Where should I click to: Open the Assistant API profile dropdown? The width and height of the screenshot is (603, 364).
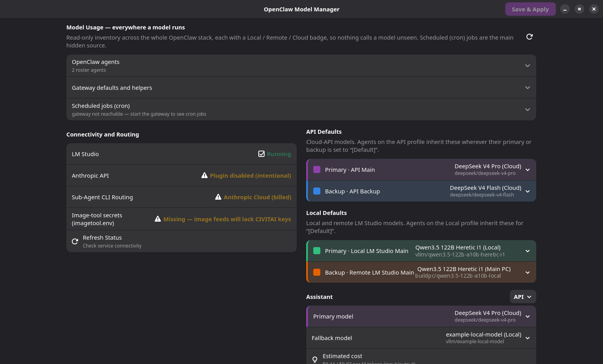coord(523,297)
